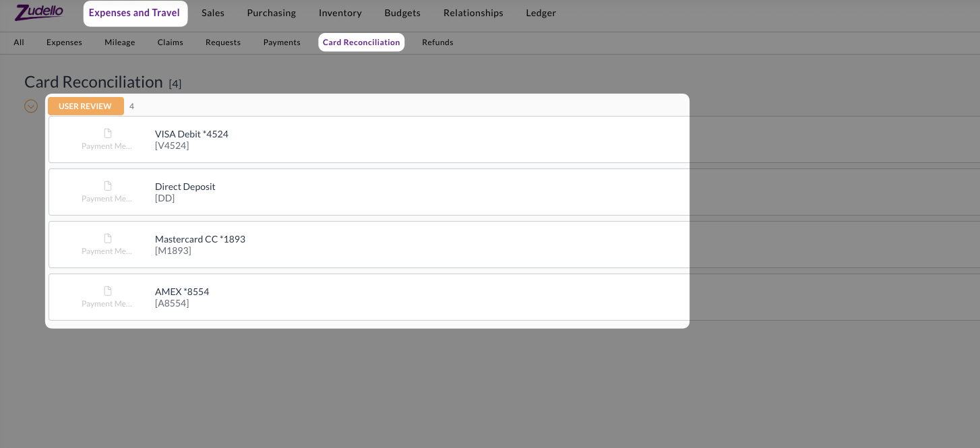Viewport: 980px width, 448px height.
Task: Click the Payment Me... label in AMEX row
Action: point(106,304)
